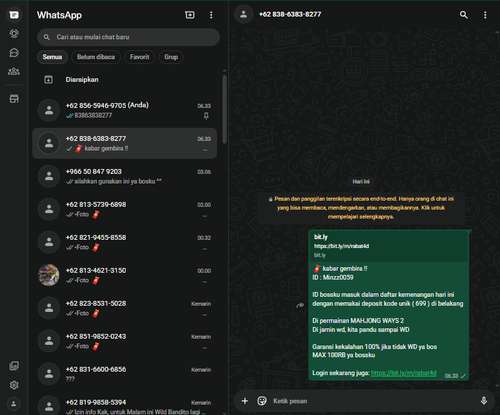Open chat +62 838-6383-8277 in list

[125, 143]
